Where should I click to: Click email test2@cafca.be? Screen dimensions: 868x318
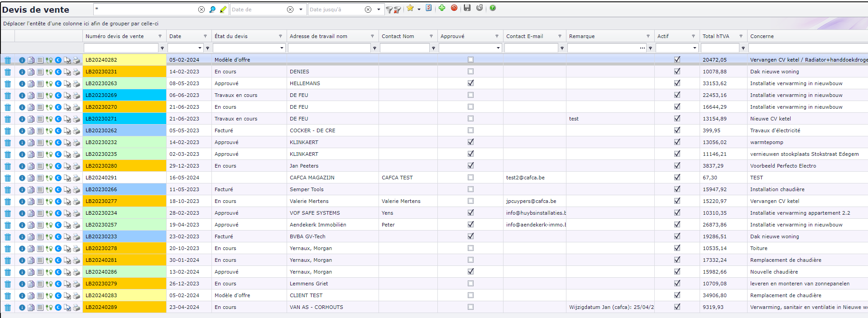click(x=525, y=178)
